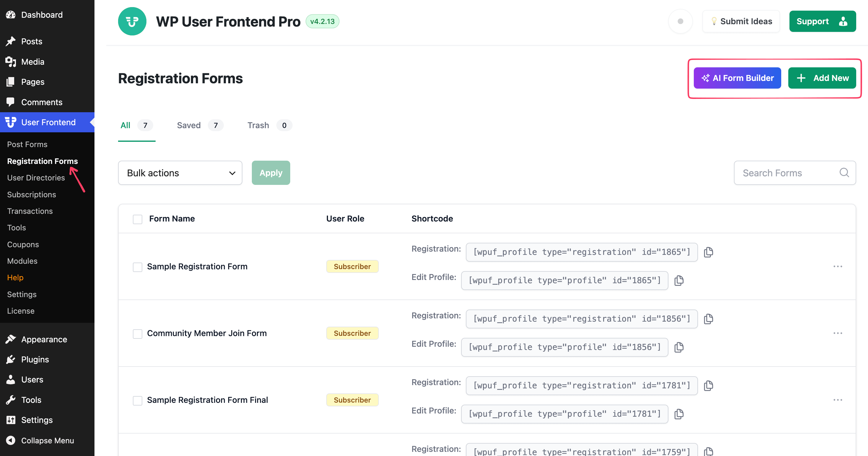Copy edit profile shortcode id 1856
Image resolution: width=868 pixels, height=456 pixels.
point(679,347)
